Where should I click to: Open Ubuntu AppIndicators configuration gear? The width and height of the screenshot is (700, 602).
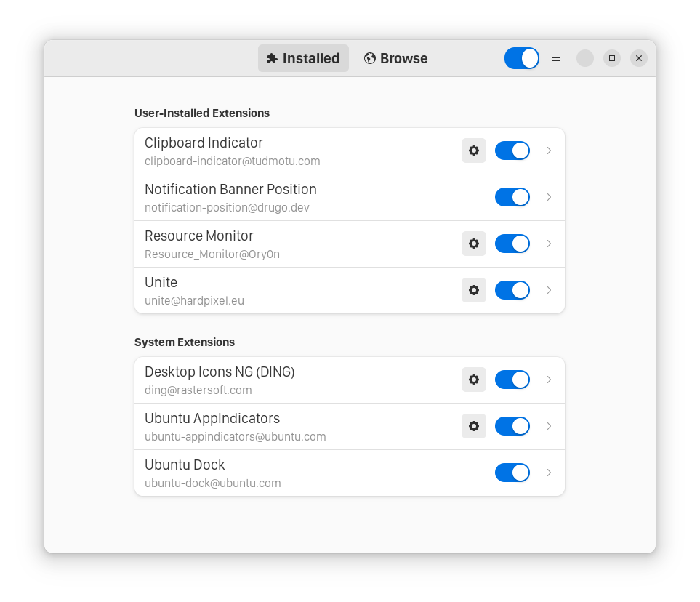click(473, 426)
